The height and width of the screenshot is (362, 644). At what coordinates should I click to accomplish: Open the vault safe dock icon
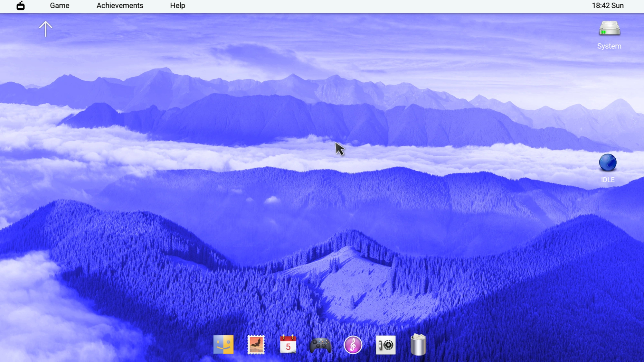coord(385,345)
